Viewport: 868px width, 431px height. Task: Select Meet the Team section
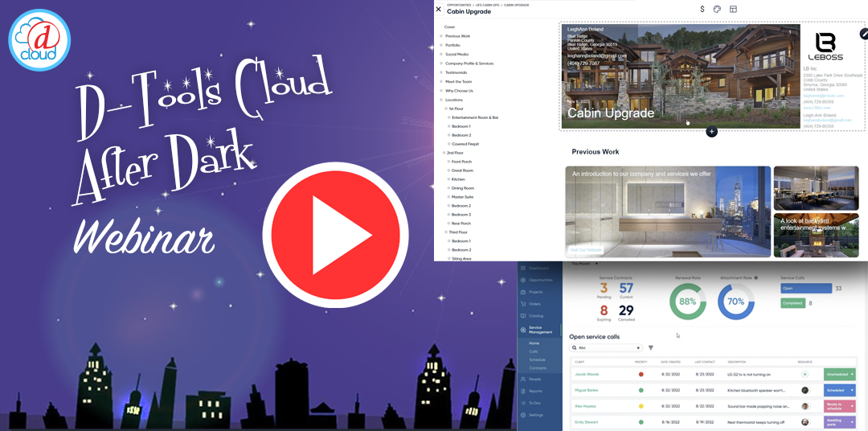click(x=458, y=81)
